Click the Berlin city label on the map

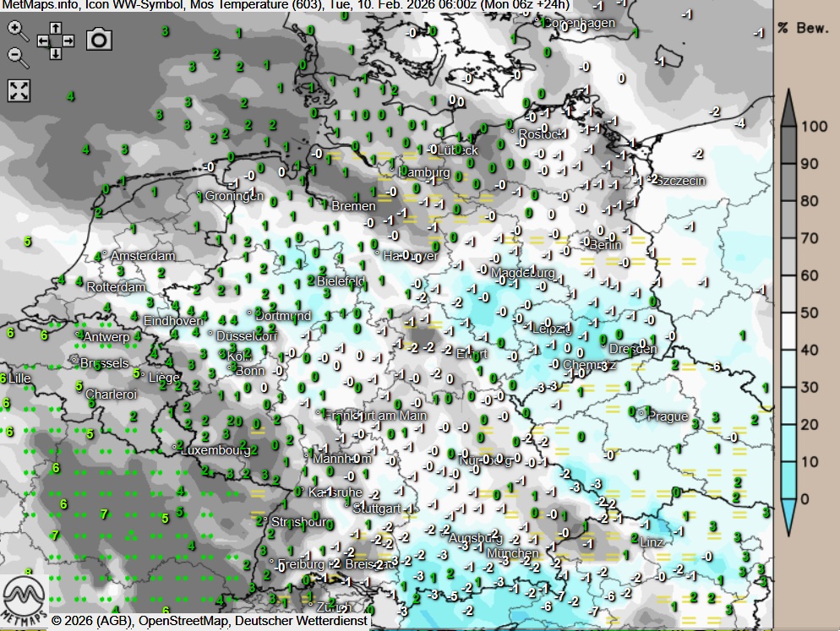tap(604, 245)
